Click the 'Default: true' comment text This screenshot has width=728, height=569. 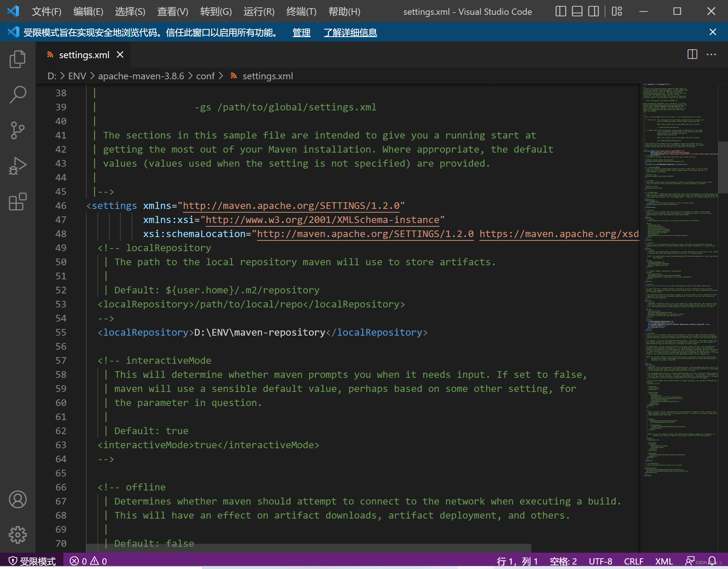(x=151, y=431)
